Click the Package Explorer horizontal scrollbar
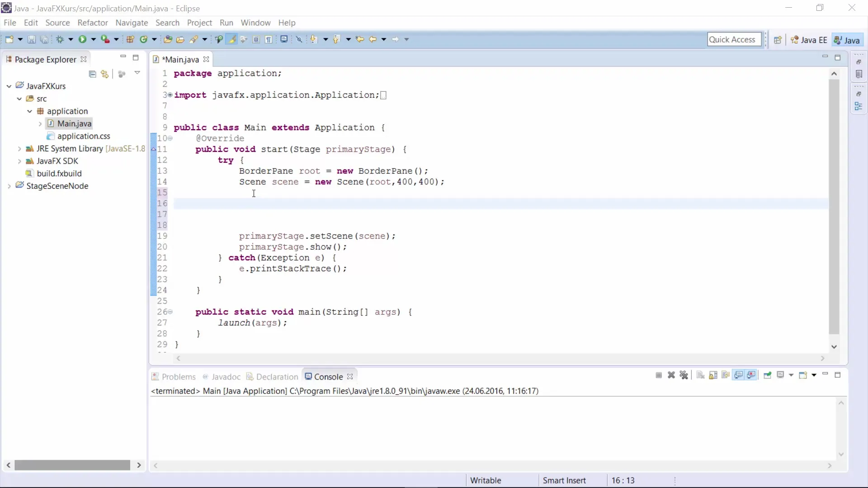 point(72,465)
